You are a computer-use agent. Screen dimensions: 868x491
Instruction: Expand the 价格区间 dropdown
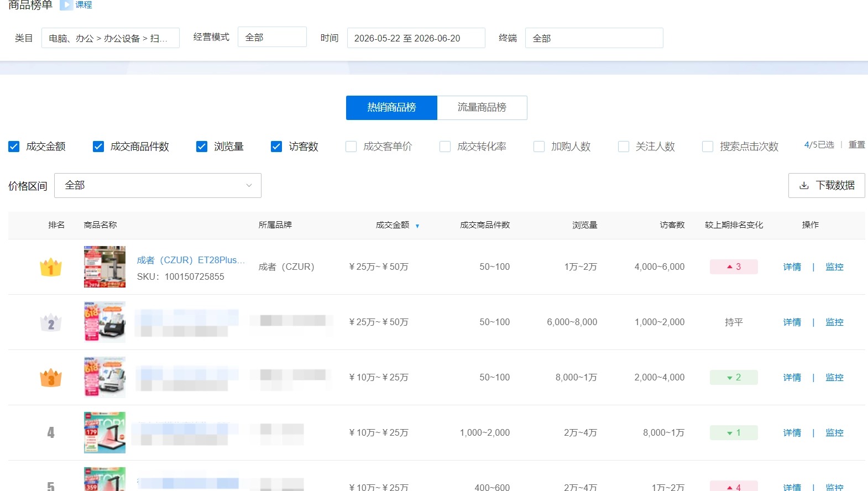(158, 185)
